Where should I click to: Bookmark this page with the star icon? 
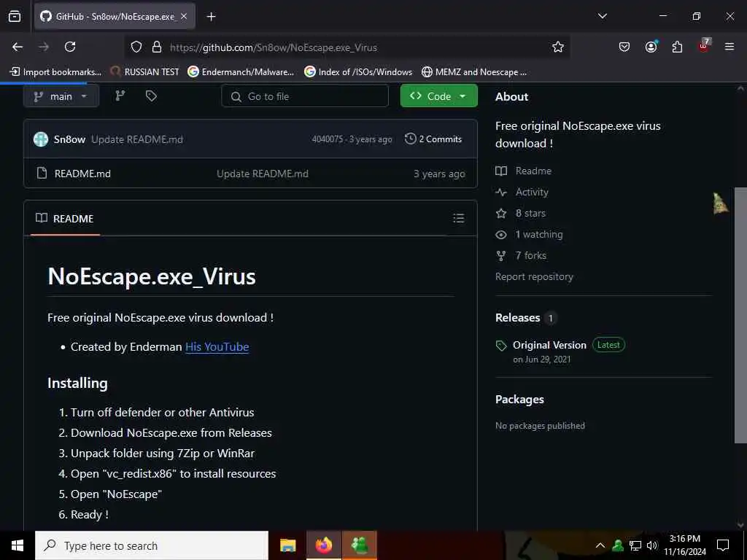pyautogui.click(x=558, y=47)
